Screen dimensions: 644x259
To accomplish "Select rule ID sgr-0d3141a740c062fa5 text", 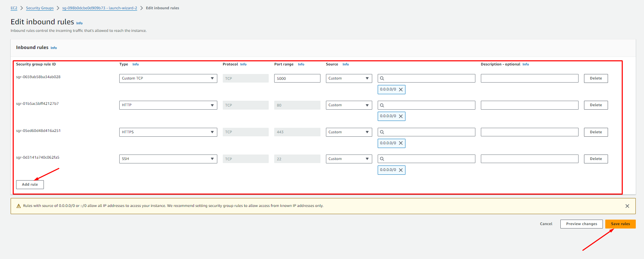I will coord(38,158).
